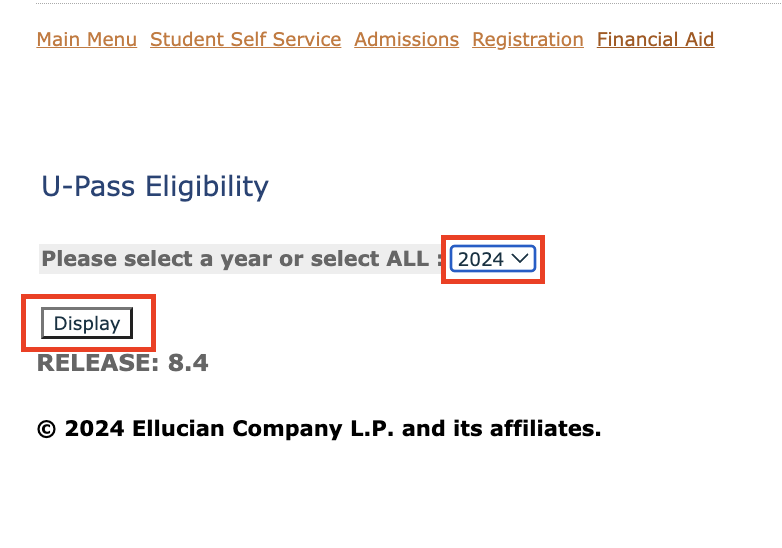
Task: Click the U-Pass Eligibility heading
Action: pyautogui.click(x=155, y=187)
